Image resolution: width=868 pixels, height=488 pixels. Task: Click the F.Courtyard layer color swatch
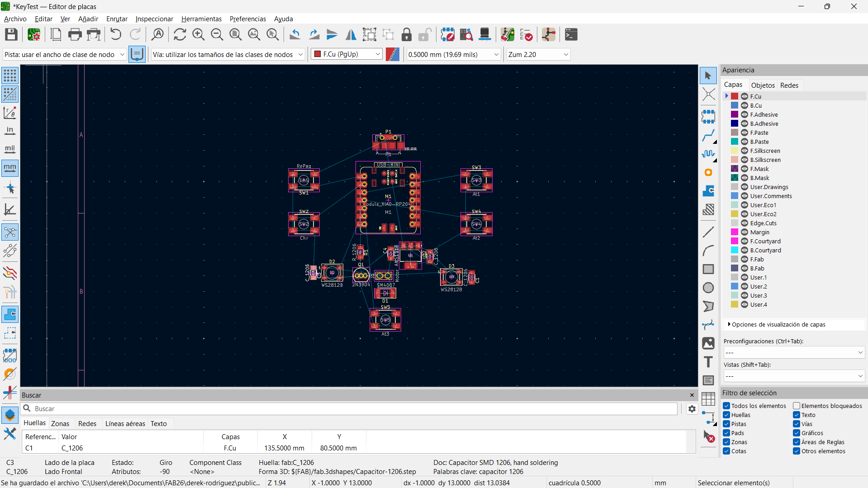pos(735,241)
